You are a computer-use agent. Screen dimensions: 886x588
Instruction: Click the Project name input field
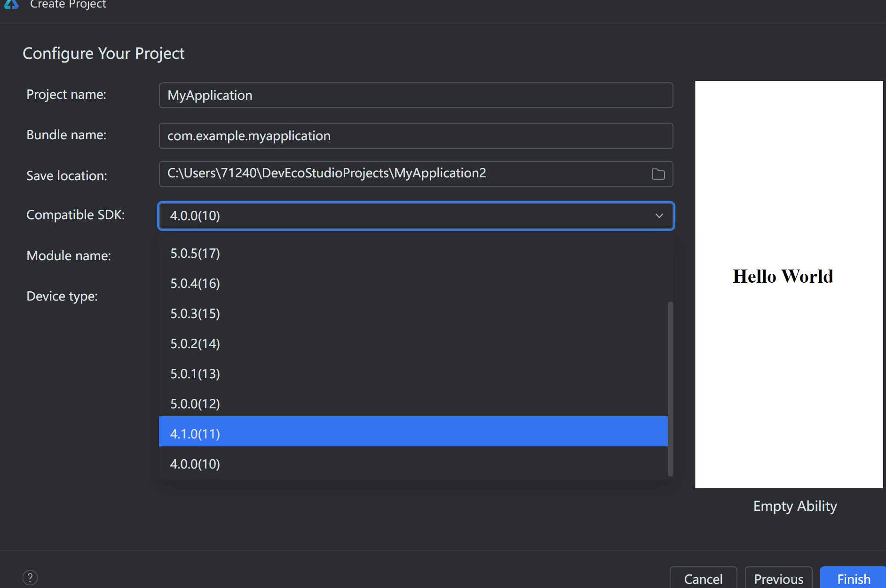point(416,95)
